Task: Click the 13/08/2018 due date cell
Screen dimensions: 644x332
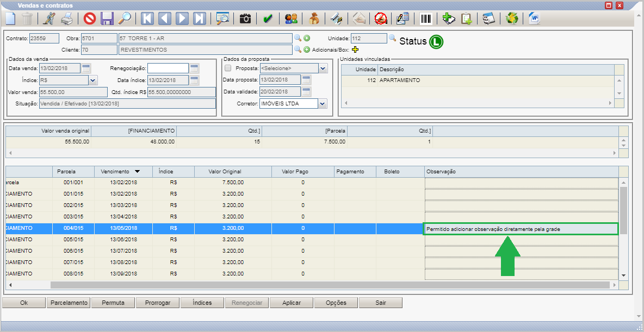Action: click(x=123, y=262)
